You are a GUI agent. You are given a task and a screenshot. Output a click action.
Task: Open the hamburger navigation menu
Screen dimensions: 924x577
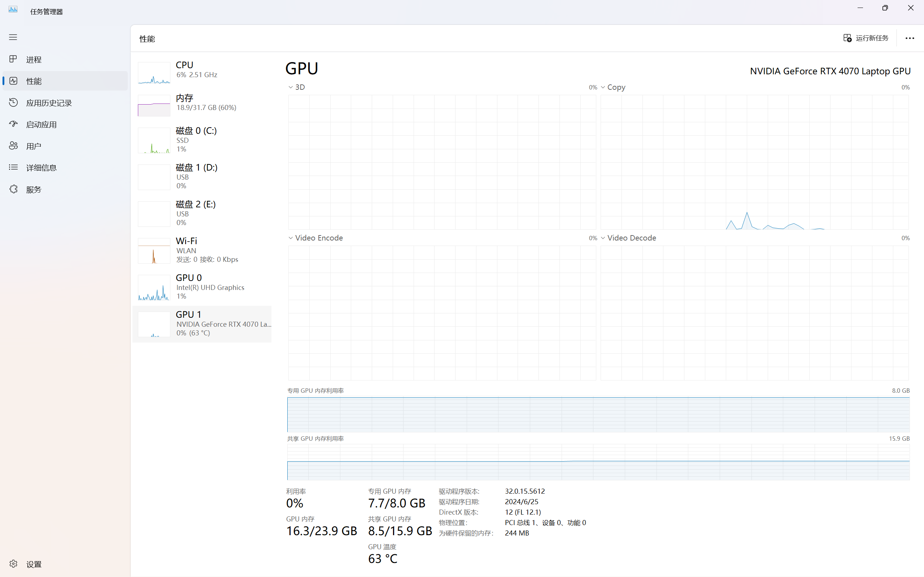13,37
